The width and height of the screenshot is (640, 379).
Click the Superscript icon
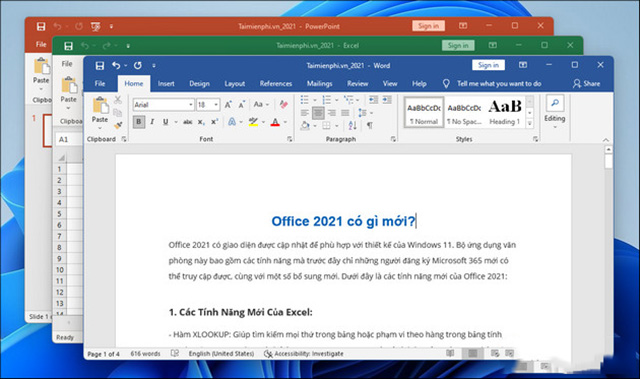click(214, 122)
